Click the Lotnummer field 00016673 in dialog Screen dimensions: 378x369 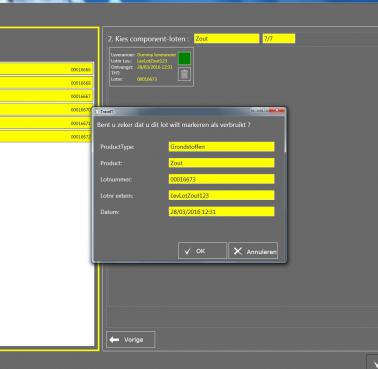click(x=222, y=179)
